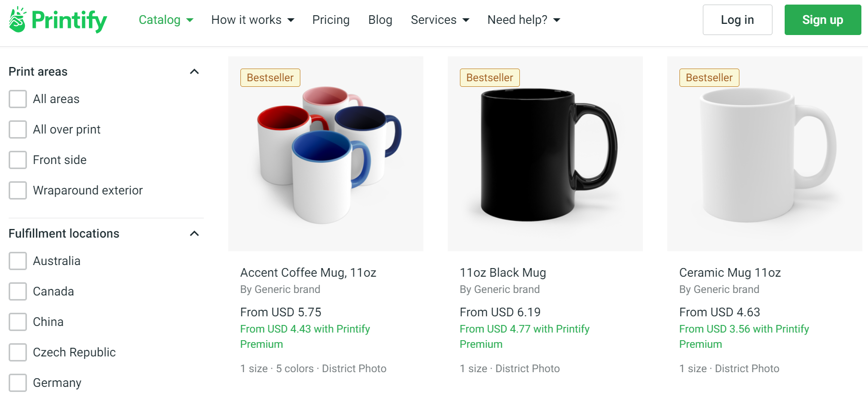Open the Services dropdown
The width and height of the screenshot is (868, 395).
point(439,20)
